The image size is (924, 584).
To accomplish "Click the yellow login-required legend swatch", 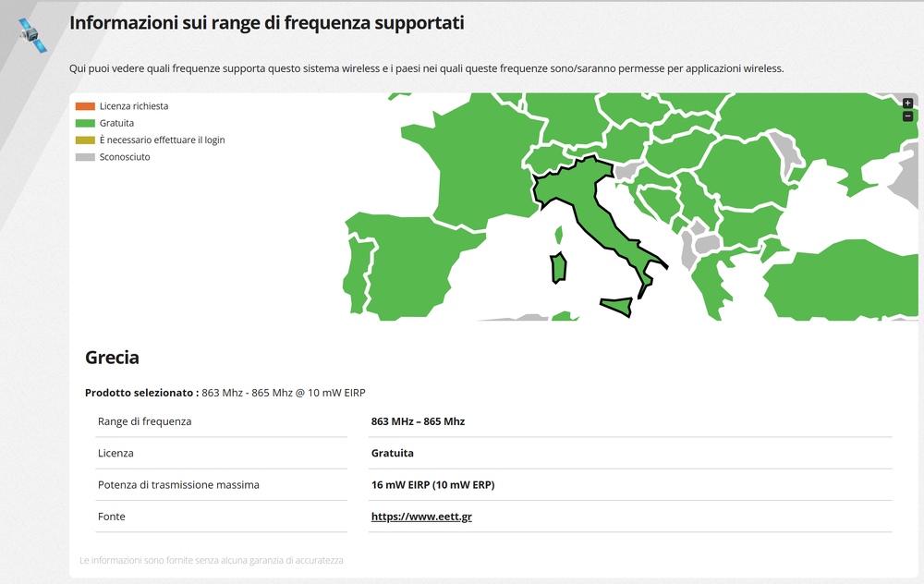I will tap(85, 140).
